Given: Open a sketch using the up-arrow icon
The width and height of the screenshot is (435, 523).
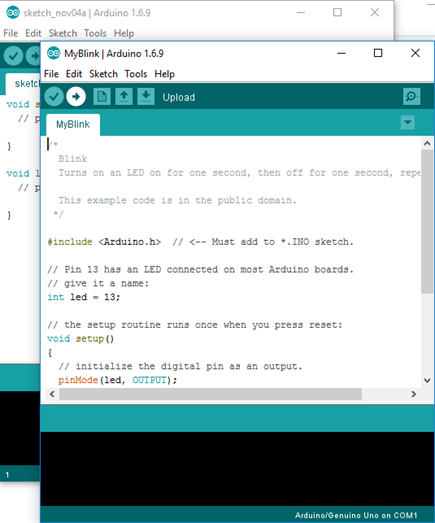Looking at the screenshot, I should point(124,97).
